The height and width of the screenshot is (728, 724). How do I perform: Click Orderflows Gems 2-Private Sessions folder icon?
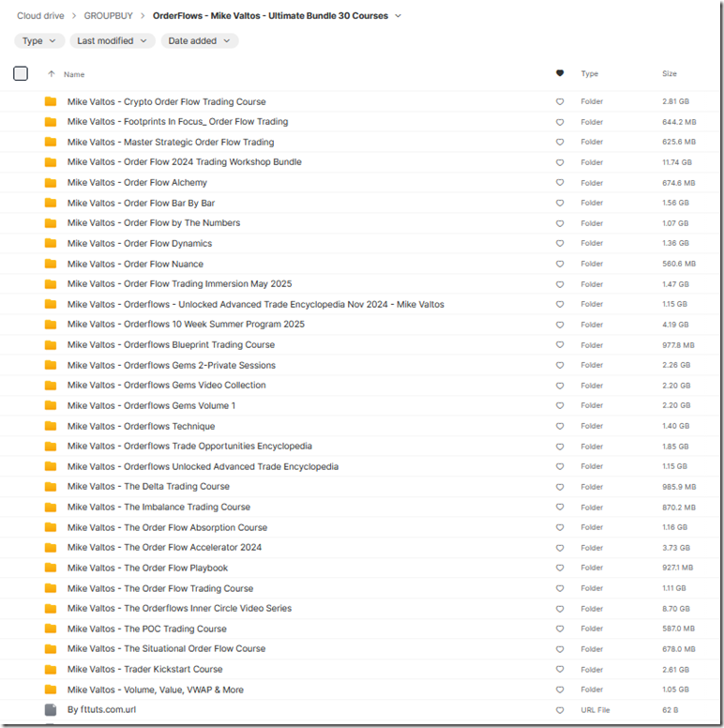click(51, 365)
